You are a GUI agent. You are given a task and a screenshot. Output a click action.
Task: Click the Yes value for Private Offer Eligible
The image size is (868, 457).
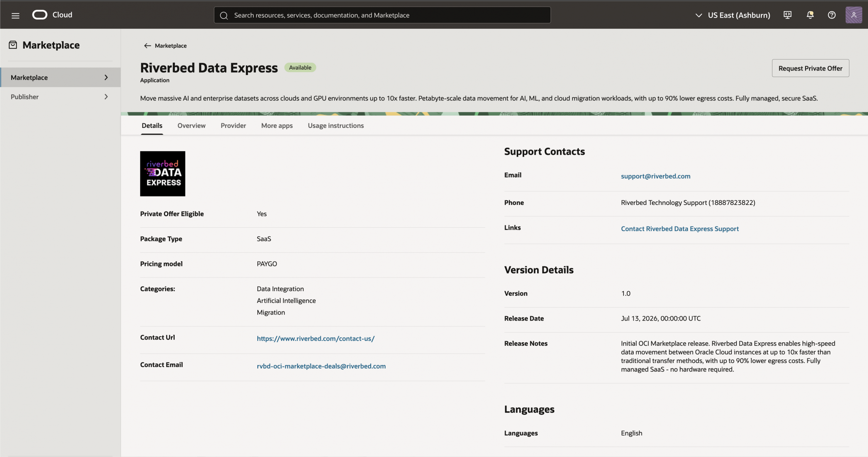click(262, 214)
